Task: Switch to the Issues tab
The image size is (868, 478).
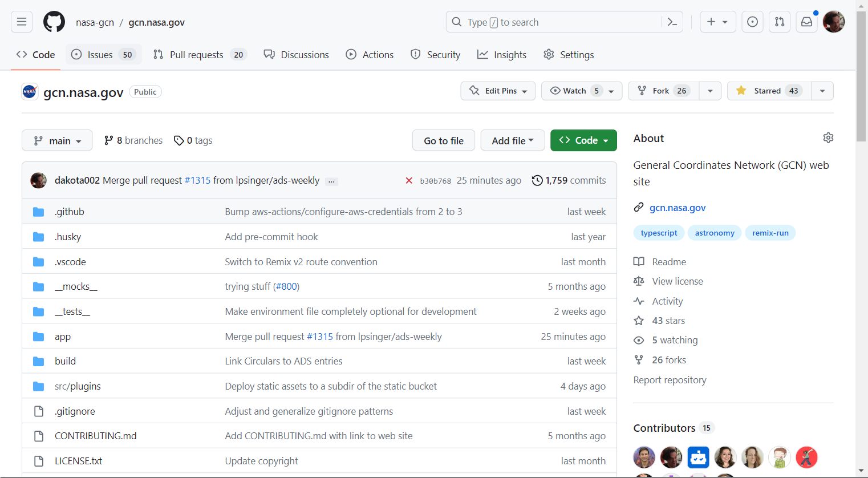Action: pyautogui.click(x=103, y=55)
